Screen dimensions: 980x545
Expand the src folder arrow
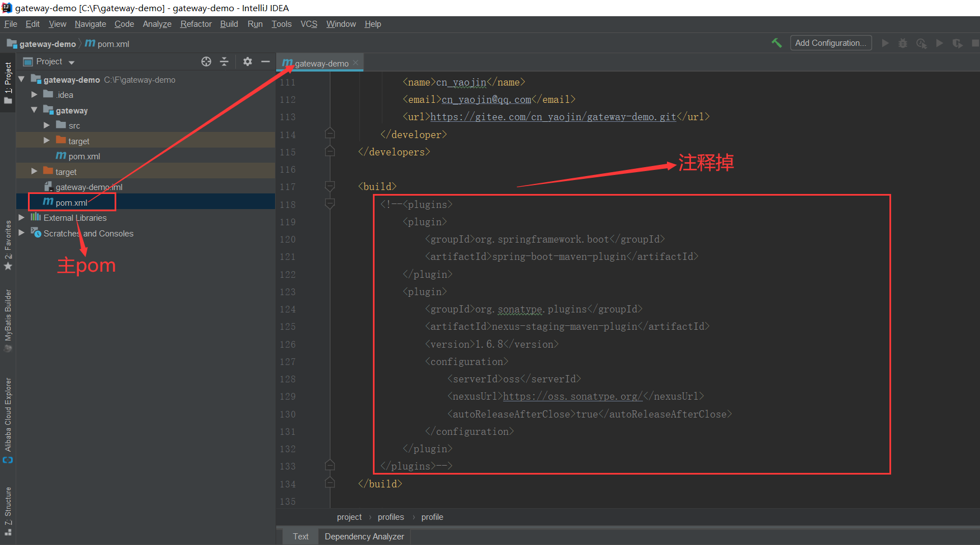click(x=47, y=125)
